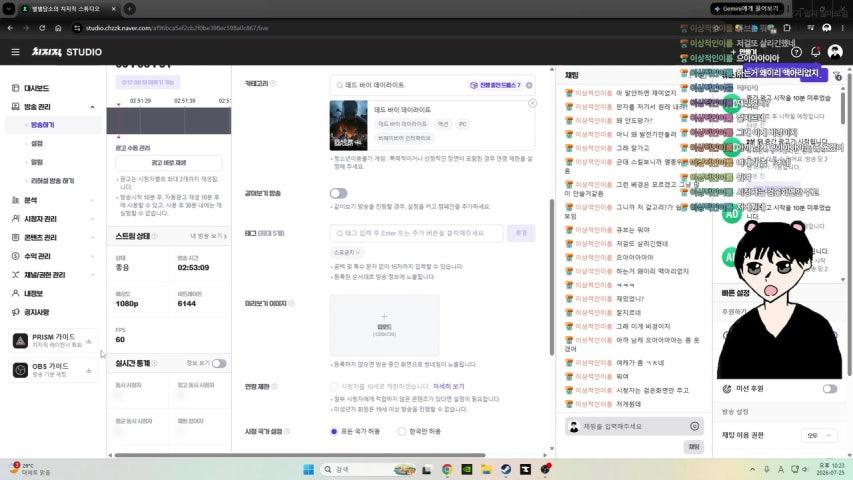Click the 진행중인 드롭스 badge
This screenshot has width=853, height=480.
495,85
